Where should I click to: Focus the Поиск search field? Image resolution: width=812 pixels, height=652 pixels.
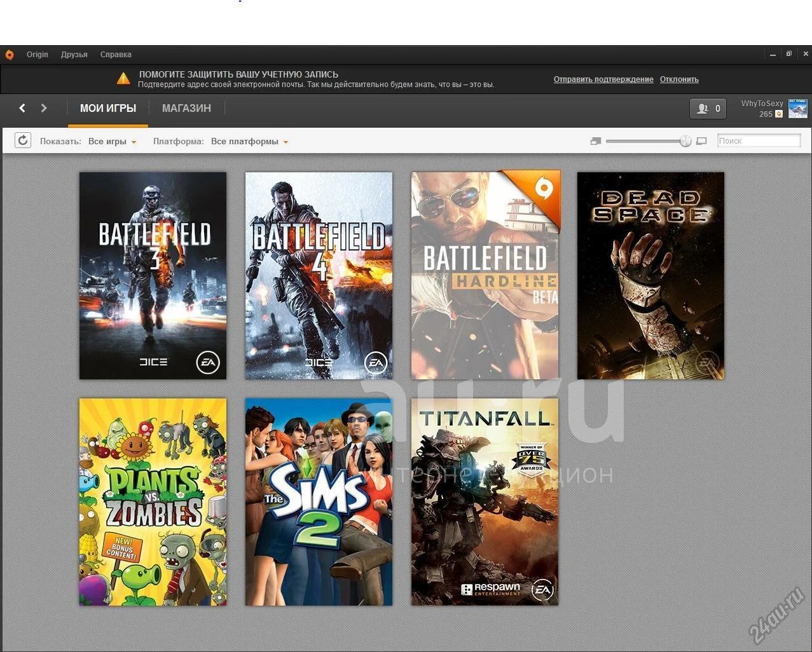(x=759, y=141)
